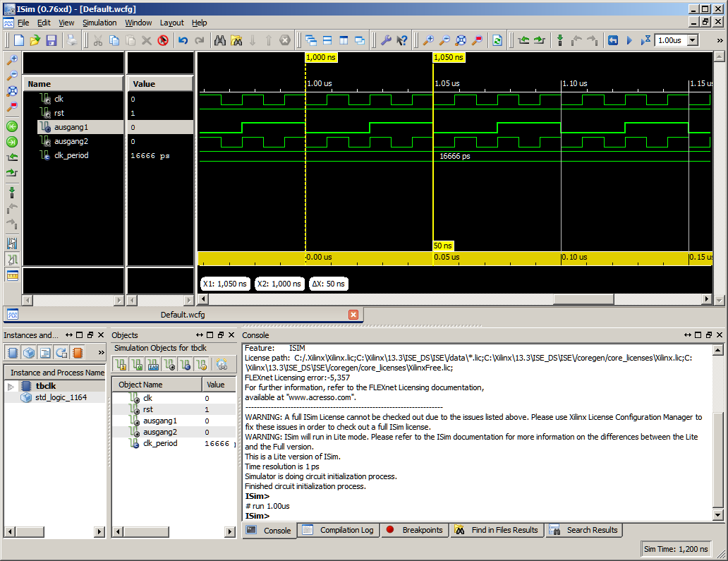Select the ausgang2 signal in waveform names
This screenshot has width=728, height=561.
(71, 141)
